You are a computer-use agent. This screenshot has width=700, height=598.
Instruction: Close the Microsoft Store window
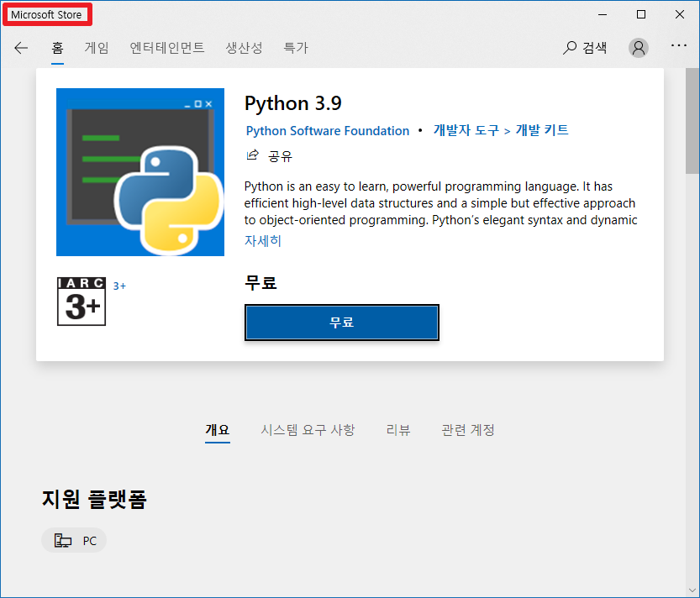tap(680, 15)
